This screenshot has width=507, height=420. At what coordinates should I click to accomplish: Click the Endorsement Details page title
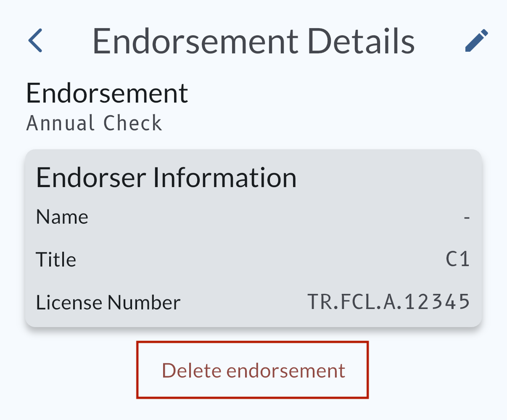point(253,41)
